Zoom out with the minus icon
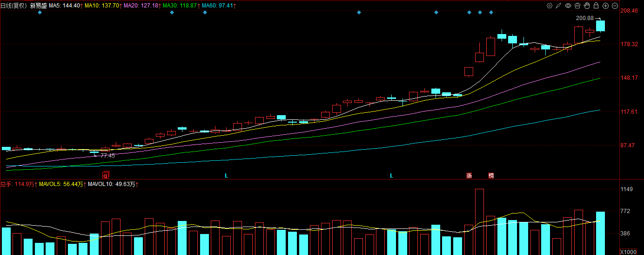This screenshot has width=644, height=255. (x=615, y=6)
